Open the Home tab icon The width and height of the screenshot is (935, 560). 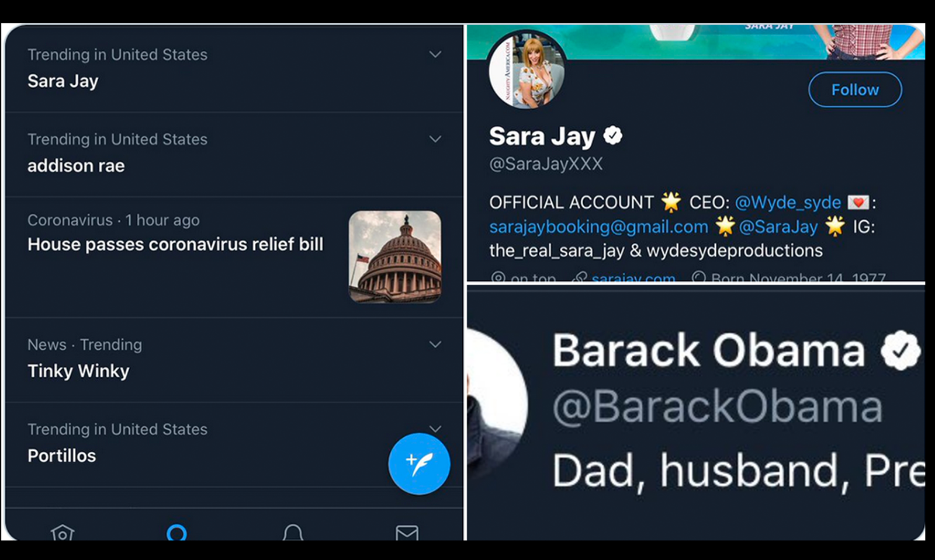tap(63, 533)
